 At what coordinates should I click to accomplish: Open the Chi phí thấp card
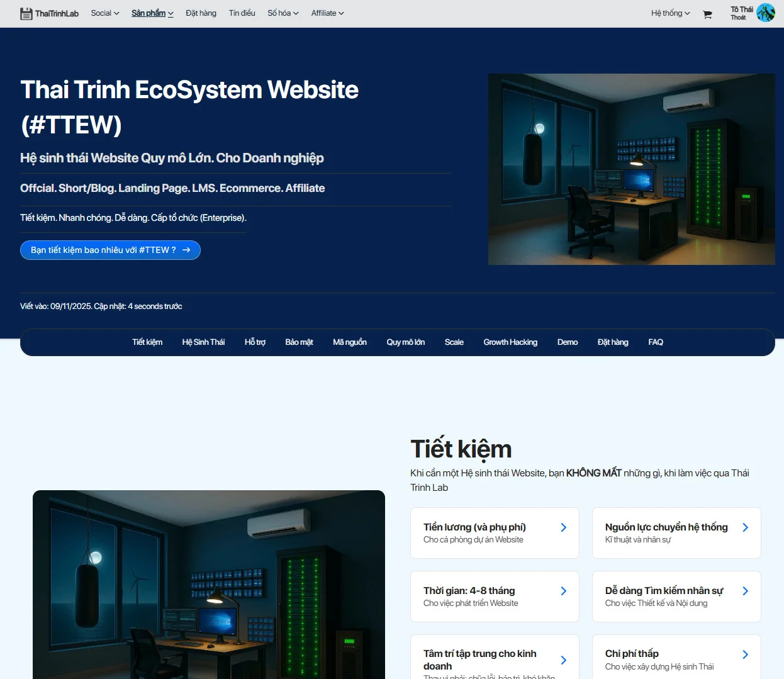(676, 657)
